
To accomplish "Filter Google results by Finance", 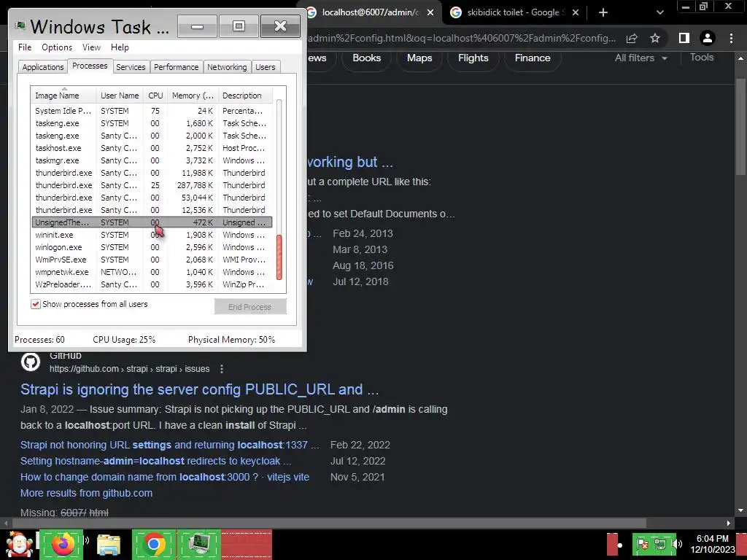I will point(532,58).
